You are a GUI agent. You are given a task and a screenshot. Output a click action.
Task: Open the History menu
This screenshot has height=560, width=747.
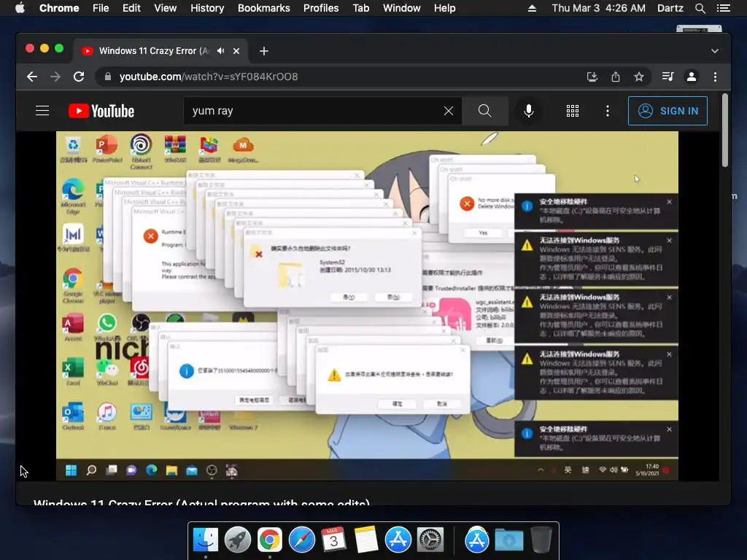(x=207, y=8)
